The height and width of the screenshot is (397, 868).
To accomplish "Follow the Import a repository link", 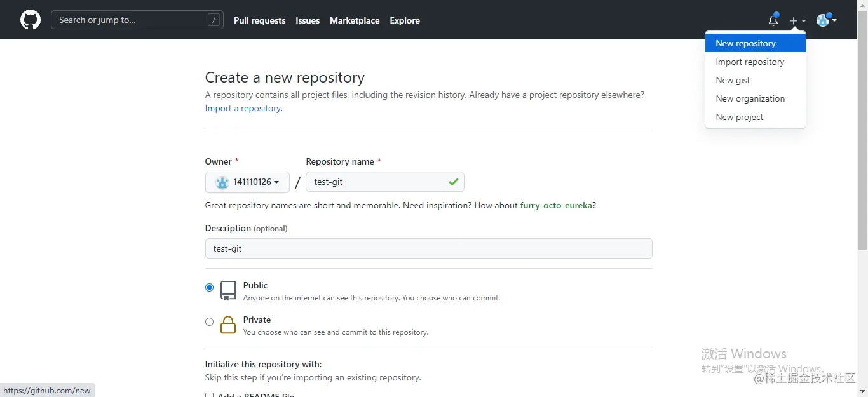I will pyautogui.click(x=243, y=108).
